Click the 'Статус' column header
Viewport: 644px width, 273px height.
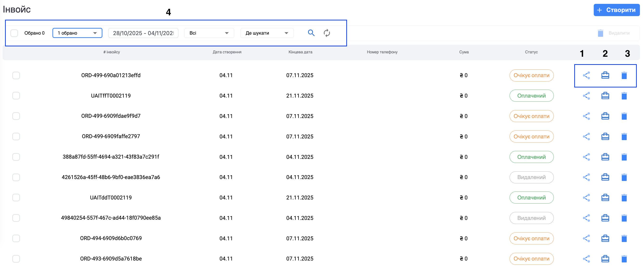click(531, 52)
